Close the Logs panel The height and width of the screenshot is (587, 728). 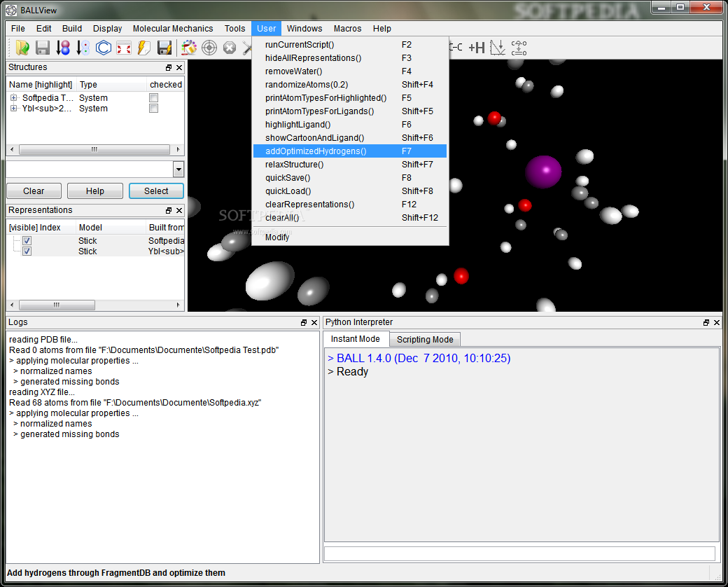click(x=314, y=322)
